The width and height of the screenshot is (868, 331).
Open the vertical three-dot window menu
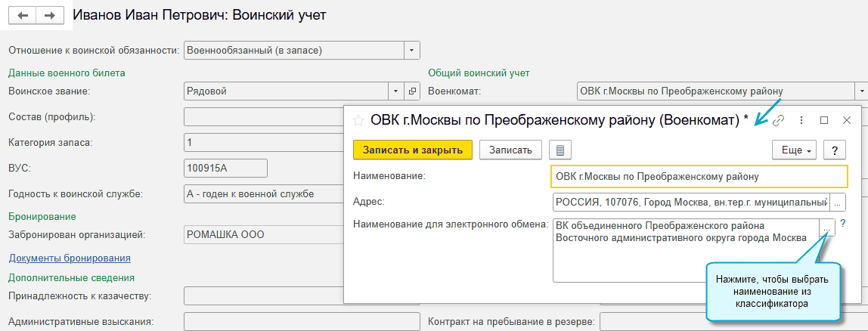[x=801, y=120]
